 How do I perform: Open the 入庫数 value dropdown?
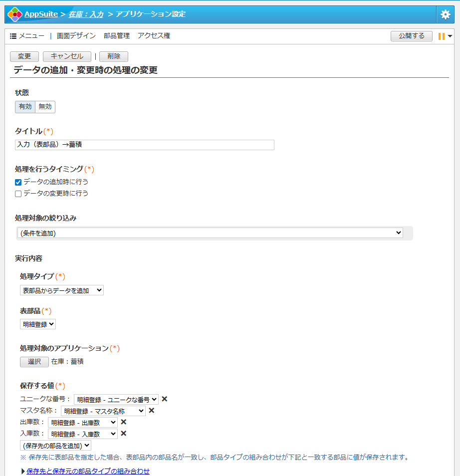(83, 434)
